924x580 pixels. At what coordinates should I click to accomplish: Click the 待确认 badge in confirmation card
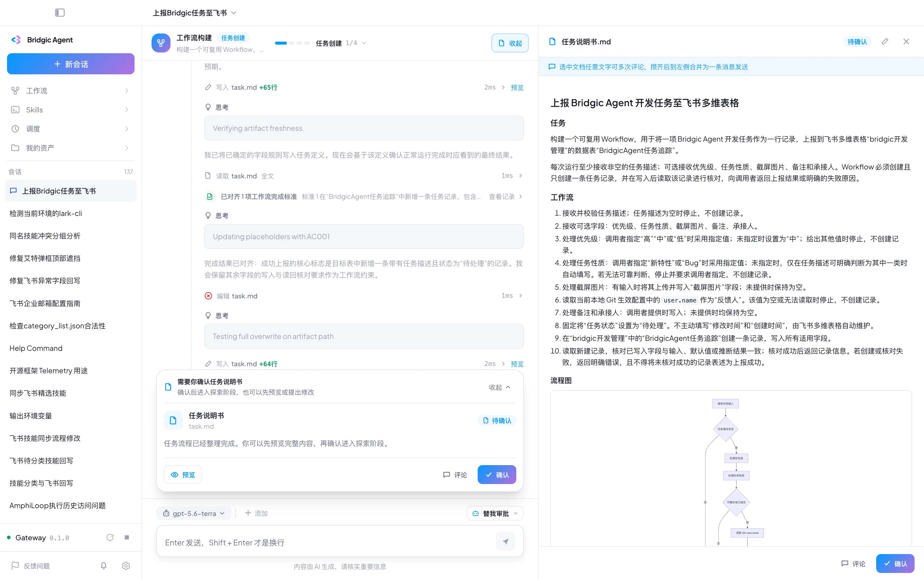pyautogui.click(x=497, y=421)
